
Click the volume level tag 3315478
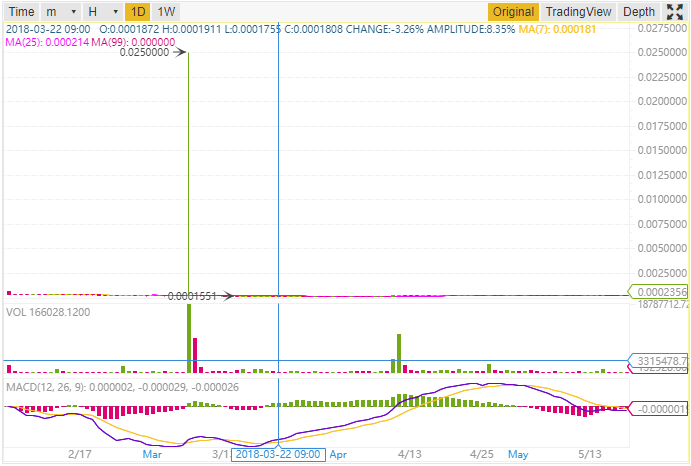pos(659,360)
